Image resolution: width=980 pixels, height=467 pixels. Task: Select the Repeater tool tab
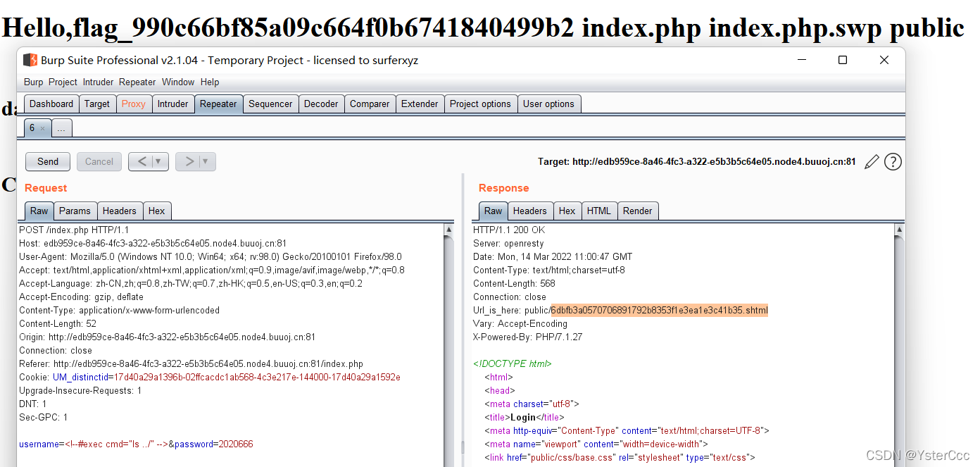[x=218, y=104]
